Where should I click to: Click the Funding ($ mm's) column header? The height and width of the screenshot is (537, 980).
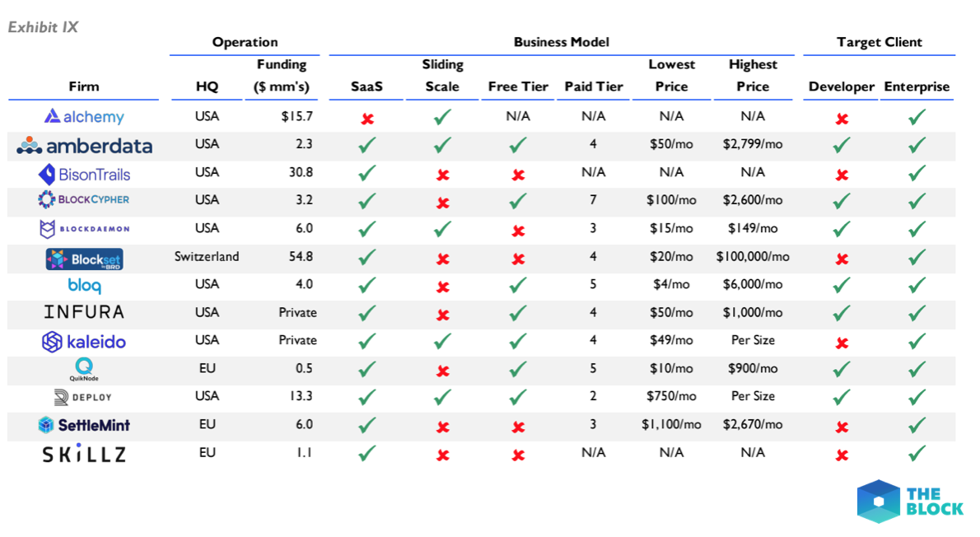(282, 75)
